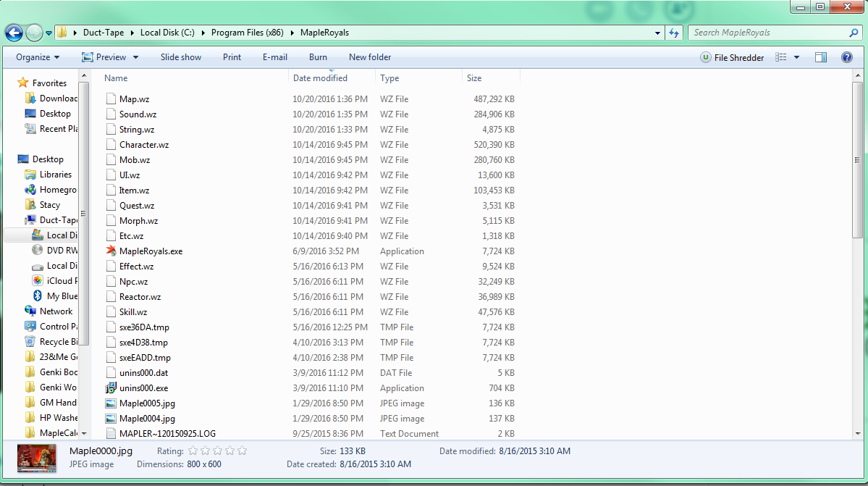Select the Maple0005.jpg image icon

point(111,403)
